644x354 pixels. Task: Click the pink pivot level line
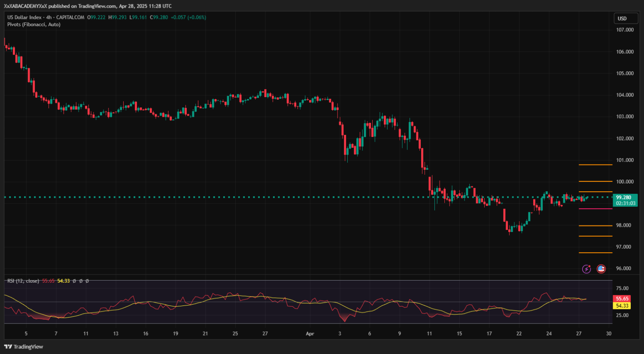(x=595, y=209)
